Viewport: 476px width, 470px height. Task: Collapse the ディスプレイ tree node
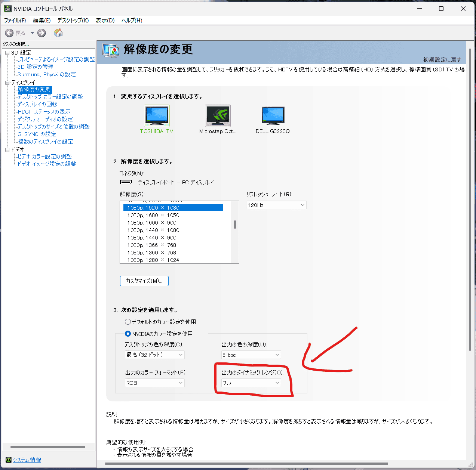click(7, 83)
